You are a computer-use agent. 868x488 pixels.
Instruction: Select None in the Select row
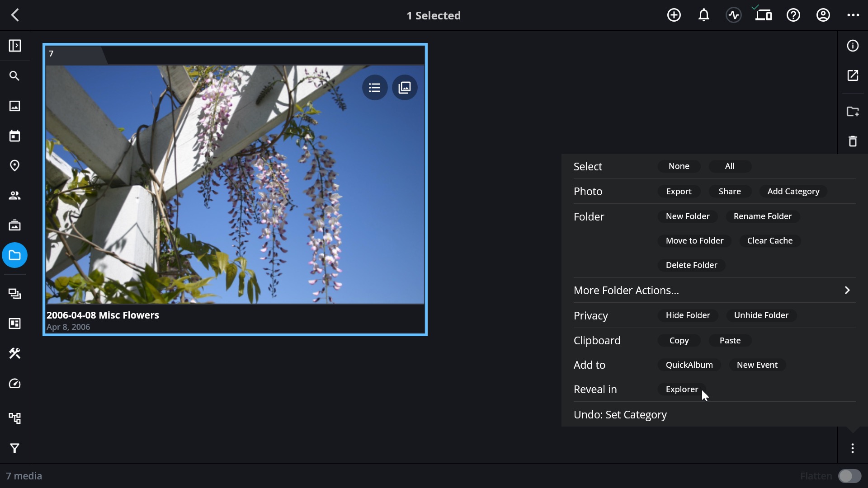pyautogui.click(x=679, y=166)
